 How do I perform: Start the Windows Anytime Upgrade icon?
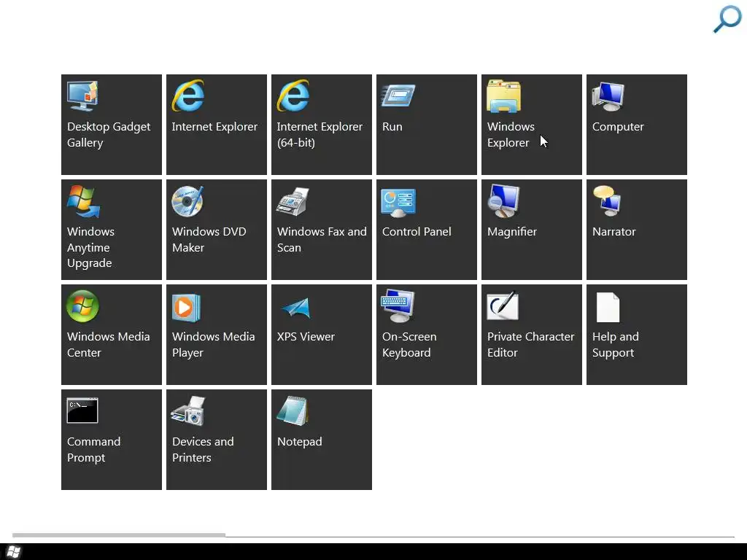[x=83, y=201]
